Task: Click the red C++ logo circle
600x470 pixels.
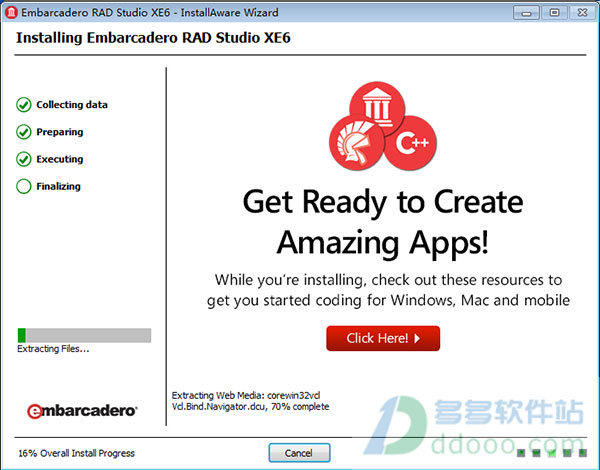Action: [x=410, y=143]
